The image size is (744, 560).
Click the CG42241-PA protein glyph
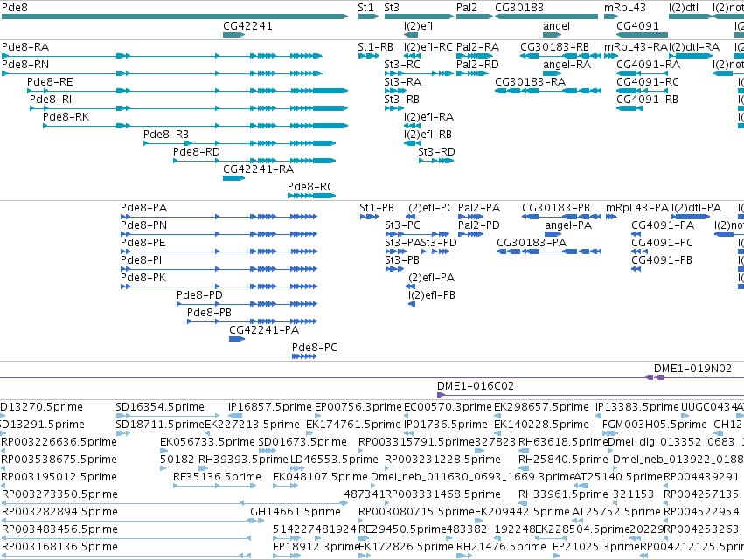pos(237,339)
